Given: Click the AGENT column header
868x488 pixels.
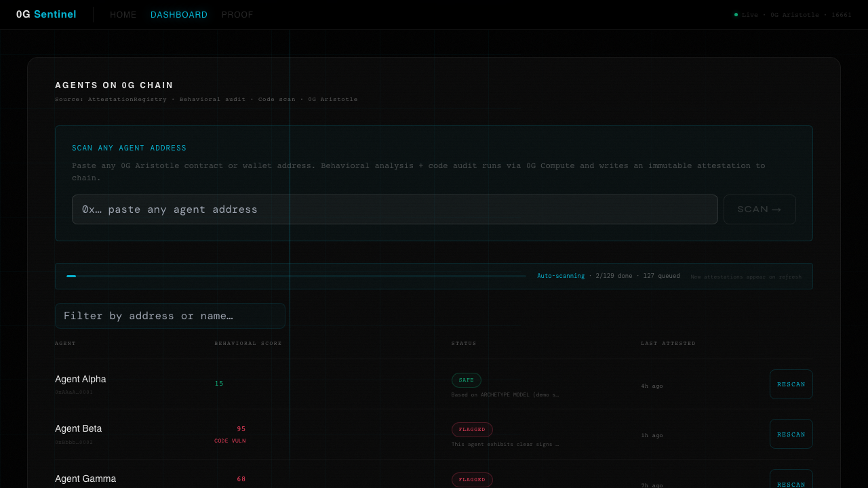Looking at the screenshot, I should point(65,344).
